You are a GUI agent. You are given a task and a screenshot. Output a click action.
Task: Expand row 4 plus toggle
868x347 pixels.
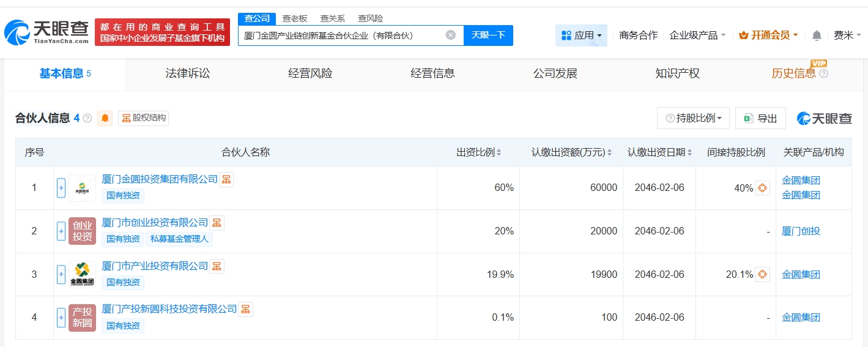[61, 317]
